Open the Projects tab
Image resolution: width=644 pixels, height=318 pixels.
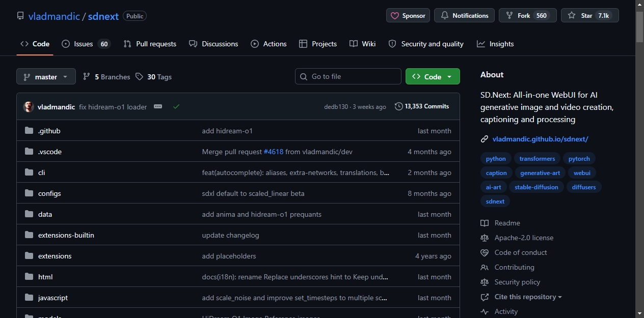click(x=318, y=44)
